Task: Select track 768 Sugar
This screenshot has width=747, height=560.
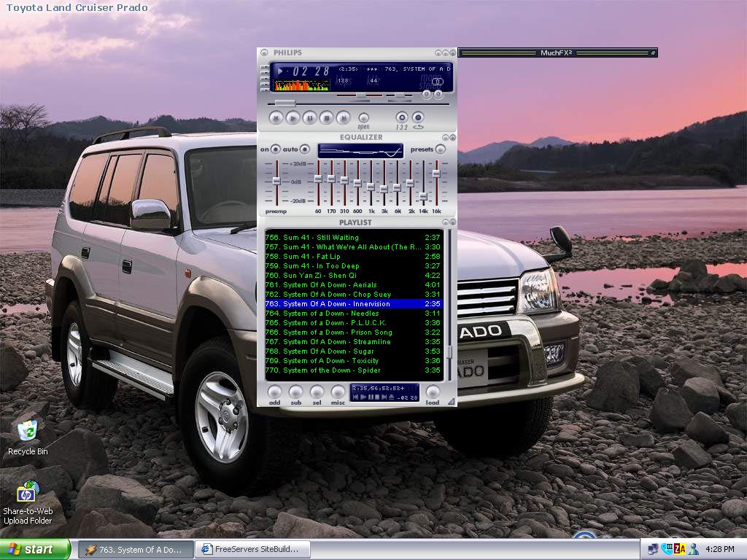Action: click(353, 351)
